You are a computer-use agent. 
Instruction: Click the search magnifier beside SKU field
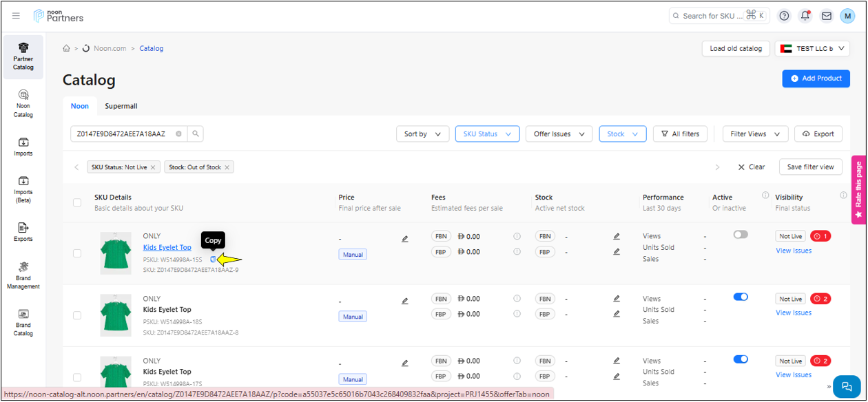tap(196, 134)
